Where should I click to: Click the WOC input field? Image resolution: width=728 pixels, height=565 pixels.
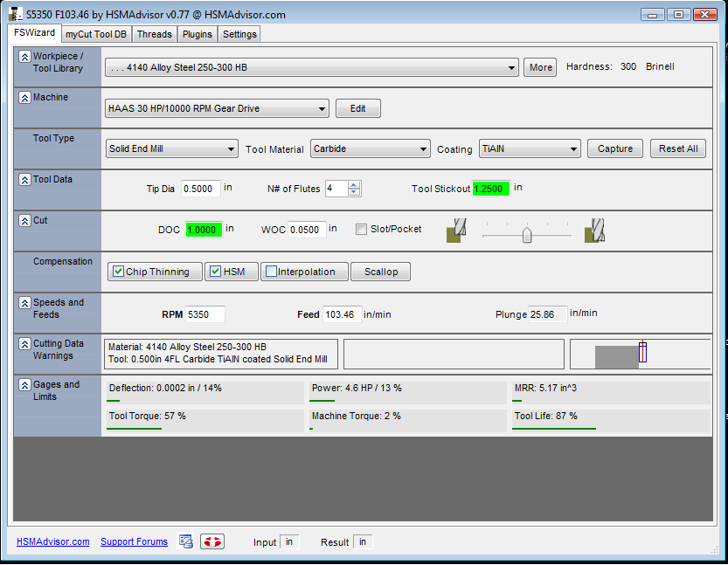click(x=307, y=230)
